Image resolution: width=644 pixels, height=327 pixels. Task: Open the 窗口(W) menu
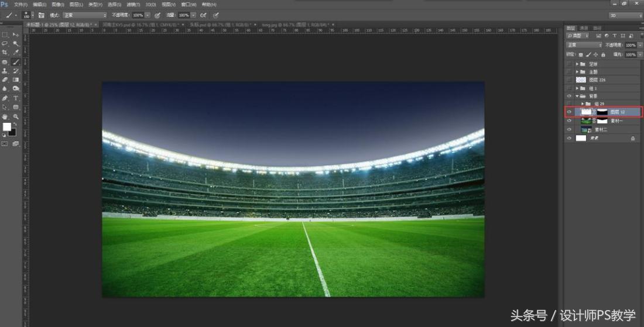tap(189, 5)
